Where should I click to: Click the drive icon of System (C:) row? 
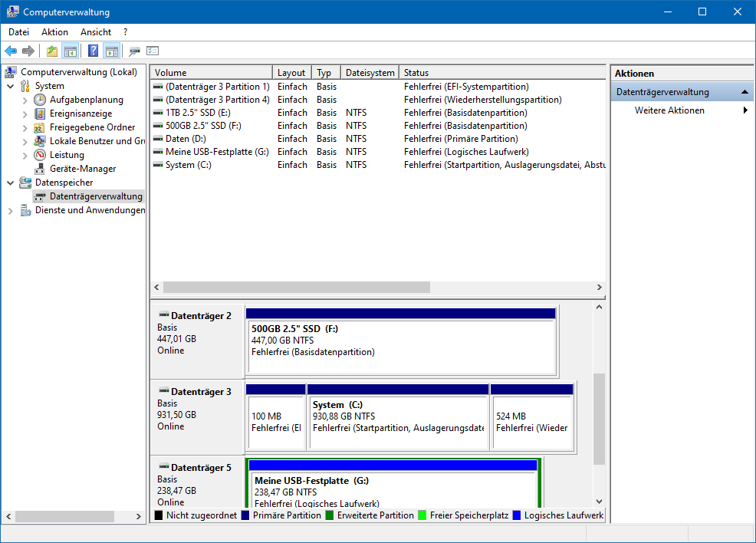pyautogui.click(x=158, y=165)
